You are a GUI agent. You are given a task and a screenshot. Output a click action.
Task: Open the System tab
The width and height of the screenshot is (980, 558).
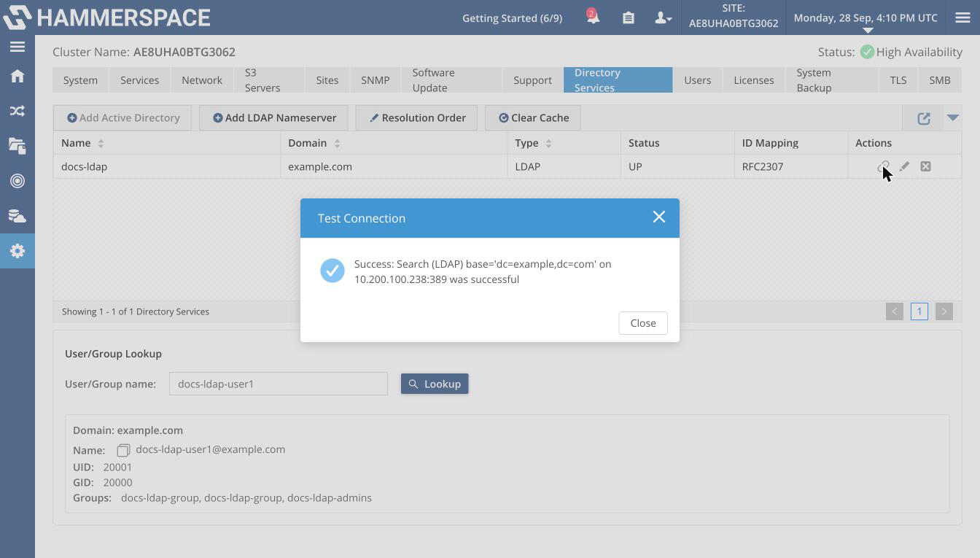tap(80, 80)
